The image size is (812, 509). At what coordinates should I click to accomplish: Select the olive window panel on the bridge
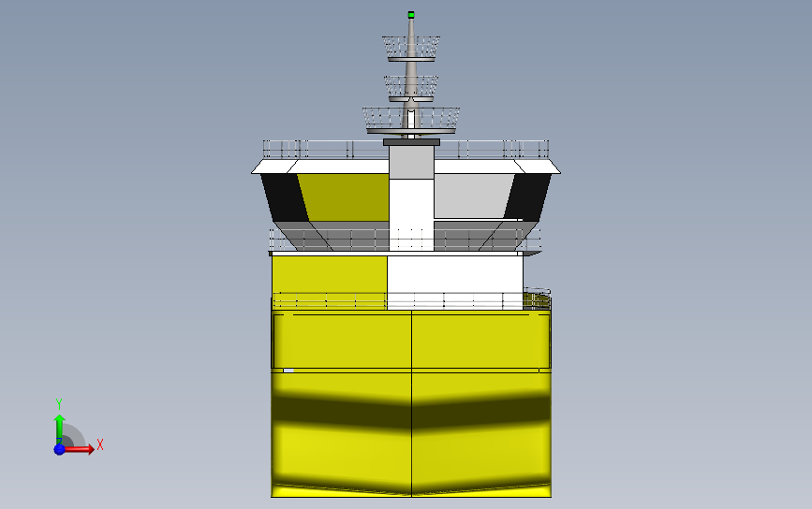pos(345,197)
